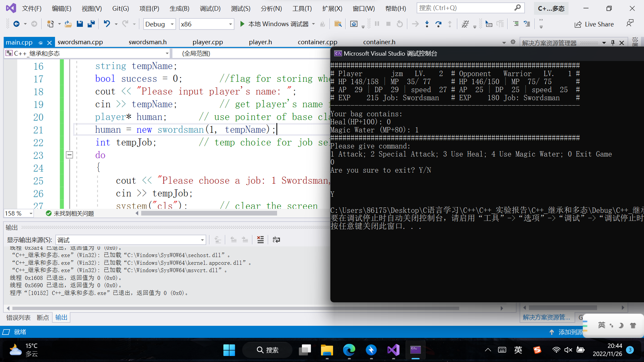Image resolution: width=644 pixels, height=362 pixels.
Task: Click the Step Into debug icon
Action: pos(427,24)
